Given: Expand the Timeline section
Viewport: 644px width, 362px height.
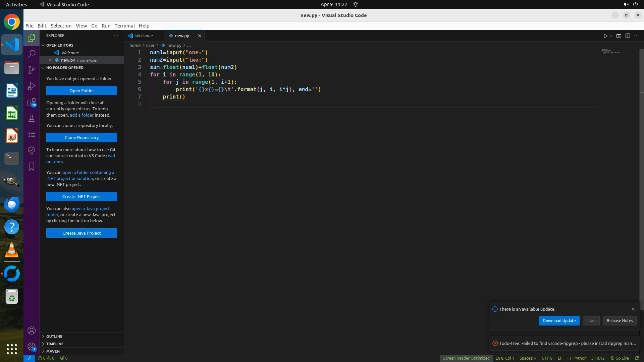Looking at the screenshot, I should click(x=55, y=344).
